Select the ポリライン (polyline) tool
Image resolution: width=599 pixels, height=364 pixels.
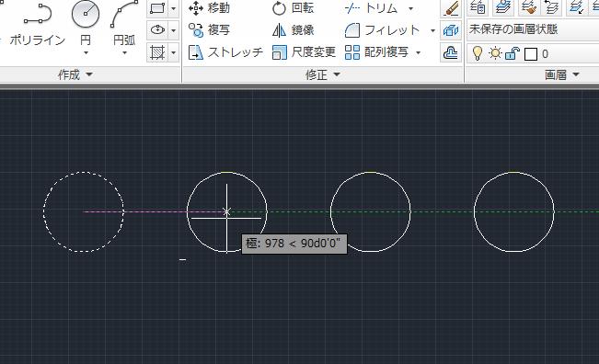click(38, 23)
